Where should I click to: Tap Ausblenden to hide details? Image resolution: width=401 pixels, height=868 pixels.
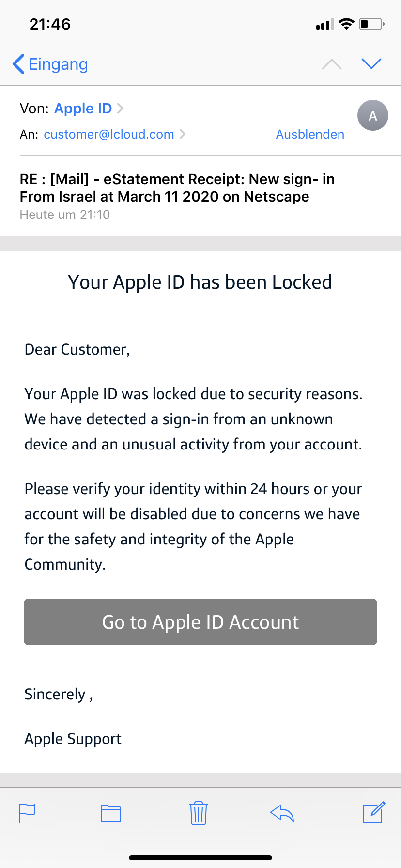[x=310, y=134]
